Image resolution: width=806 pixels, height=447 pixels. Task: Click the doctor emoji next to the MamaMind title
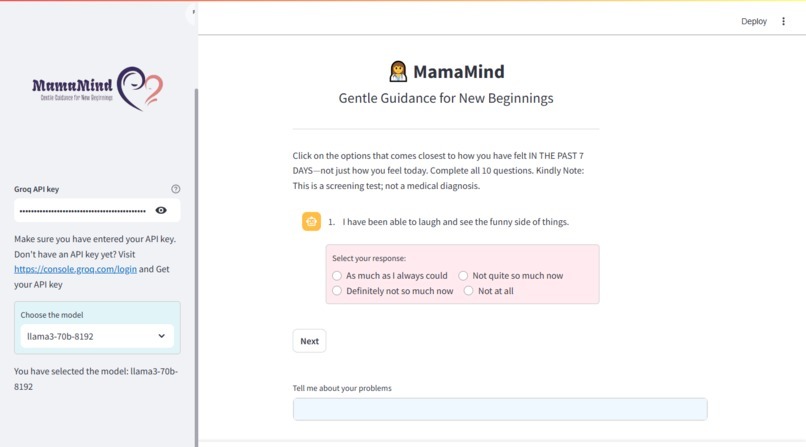(x=398, y=71)
